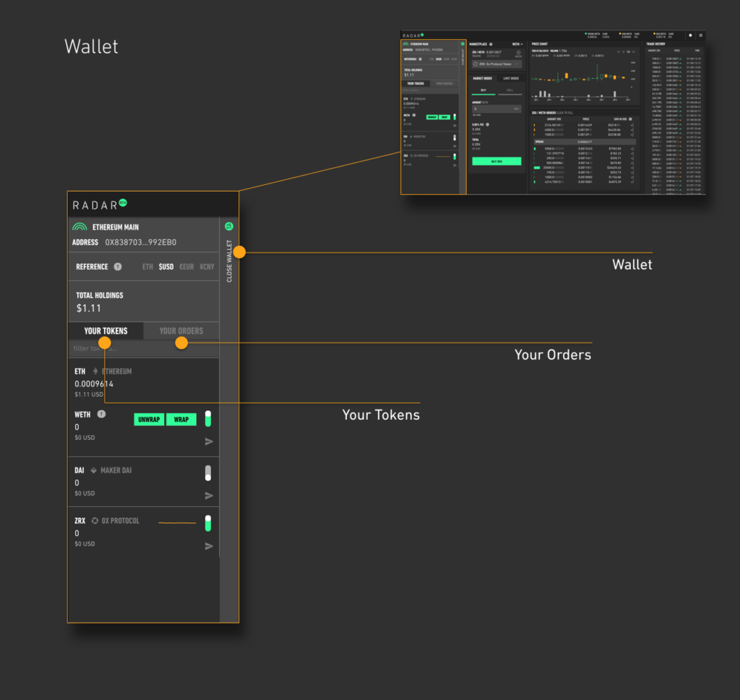This screenshot has width=740, height=700.
Task: Click the Spread row in thumbnail order book
Action: tap(584, 142)
